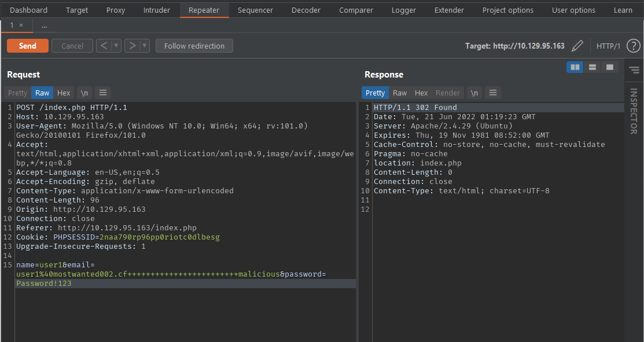This screenshot has width=644, height=342.
Task: Toggle \n non-printable characters in Response
Action: click(474, 93)
